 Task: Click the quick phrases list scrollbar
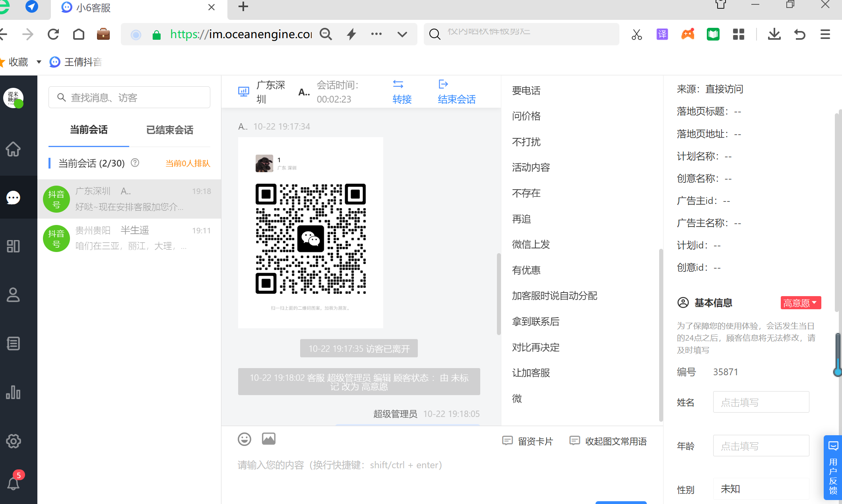pos(661,335)
